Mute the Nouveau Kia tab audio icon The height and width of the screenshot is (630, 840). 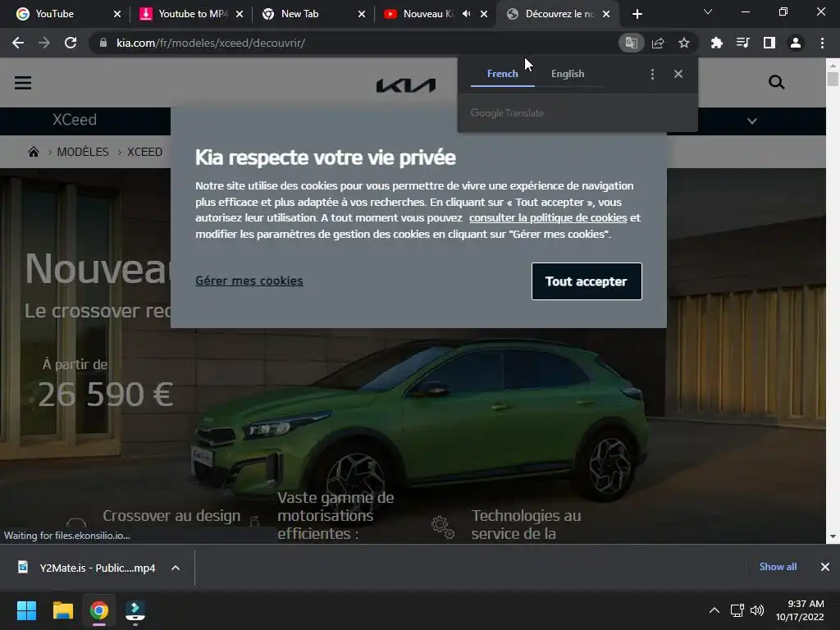pyautogui.click(x=467, y=14)
